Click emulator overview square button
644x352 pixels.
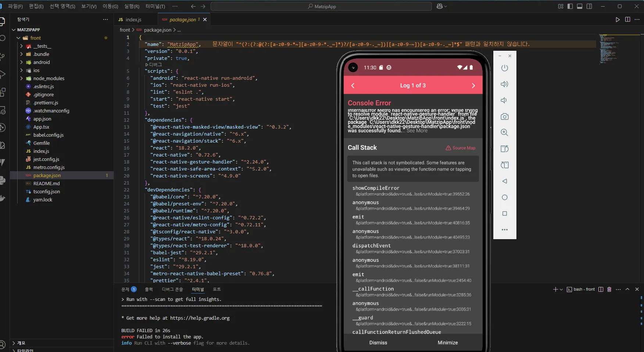505,213
